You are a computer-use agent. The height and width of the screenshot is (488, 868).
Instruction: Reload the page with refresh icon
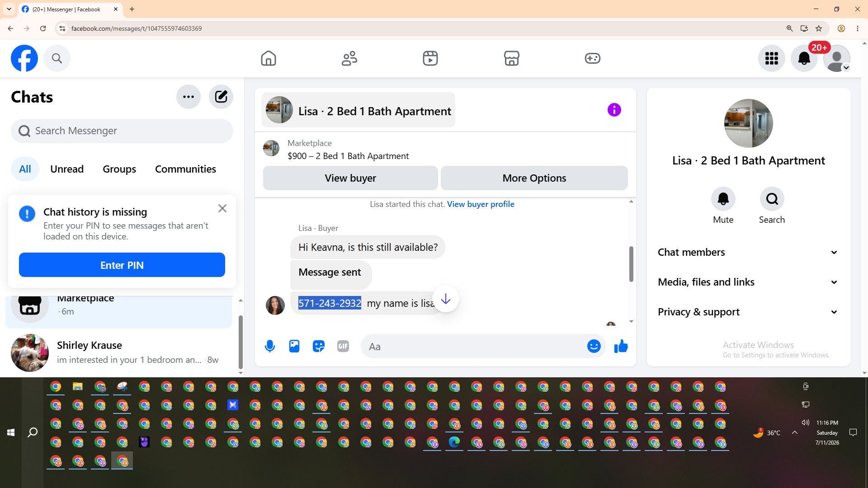(x=43, y=28)
